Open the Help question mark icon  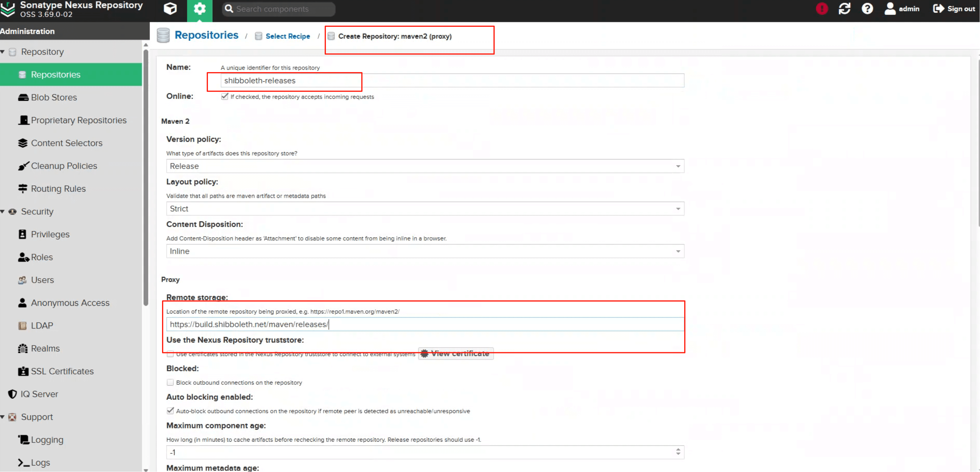tap(867, 8)
